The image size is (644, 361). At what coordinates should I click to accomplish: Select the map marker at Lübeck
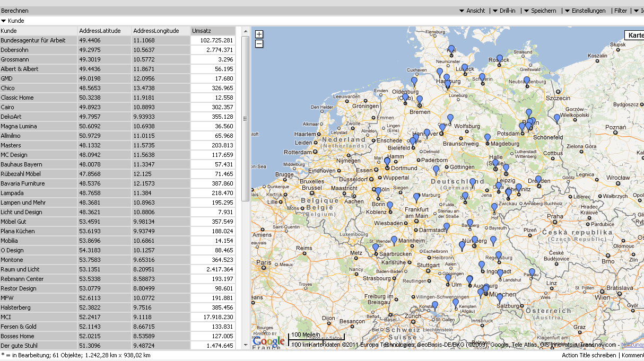pyautogui.click(x=465, y=68)
